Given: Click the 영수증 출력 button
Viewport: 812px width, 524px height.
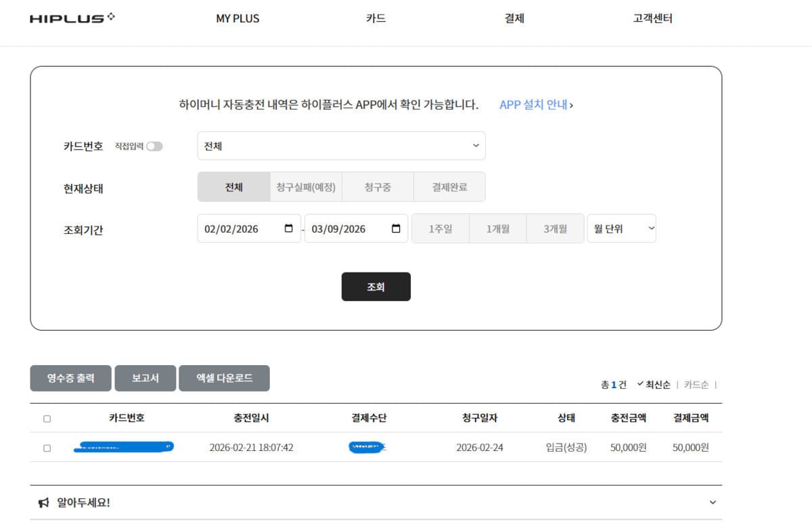Looking at the screenshot, I should coord(70,378).
